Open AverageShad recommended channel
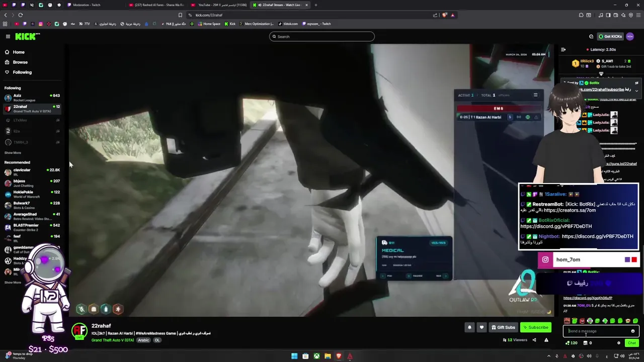 (32, 216)
